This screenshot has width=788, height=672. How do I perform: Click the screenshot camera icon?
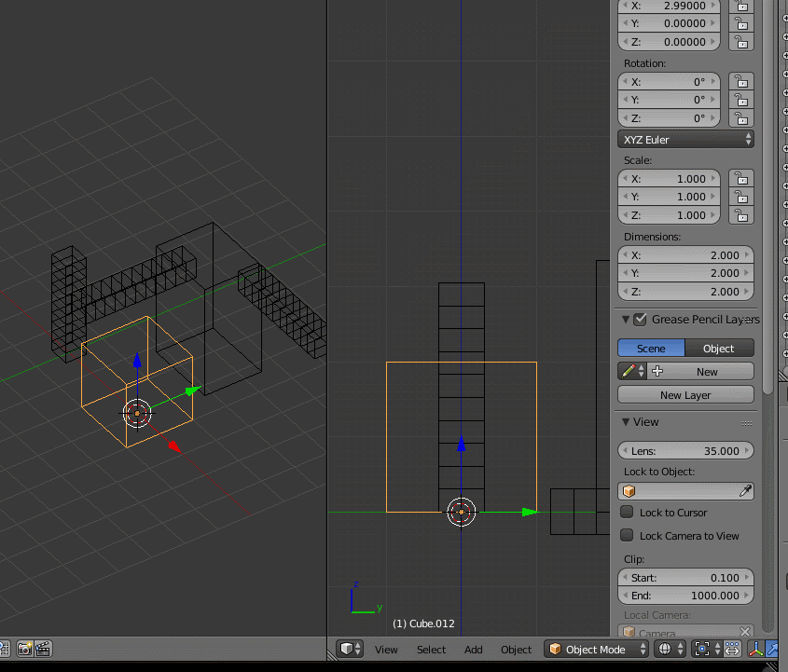coord(25,650)
